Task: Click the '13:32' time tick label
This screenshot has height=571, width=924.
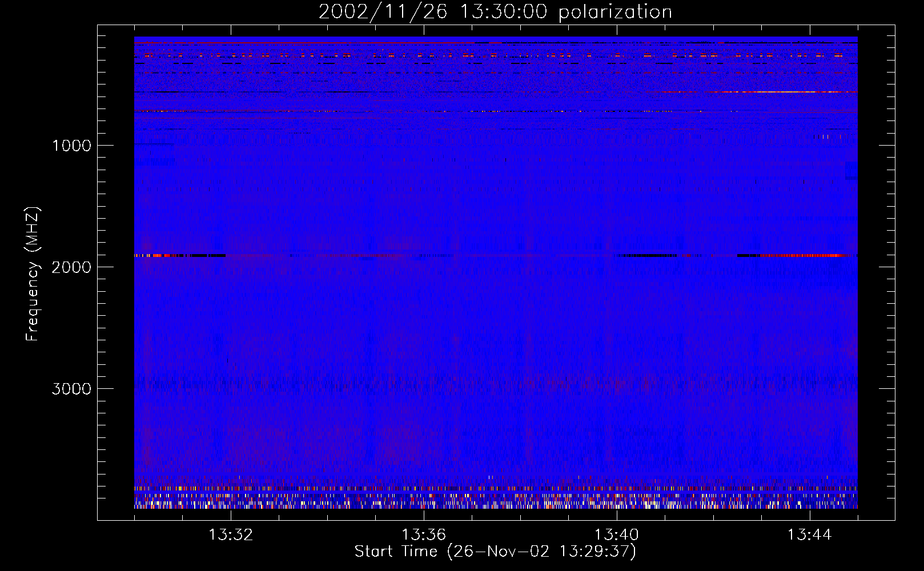Action: (231, 535)
